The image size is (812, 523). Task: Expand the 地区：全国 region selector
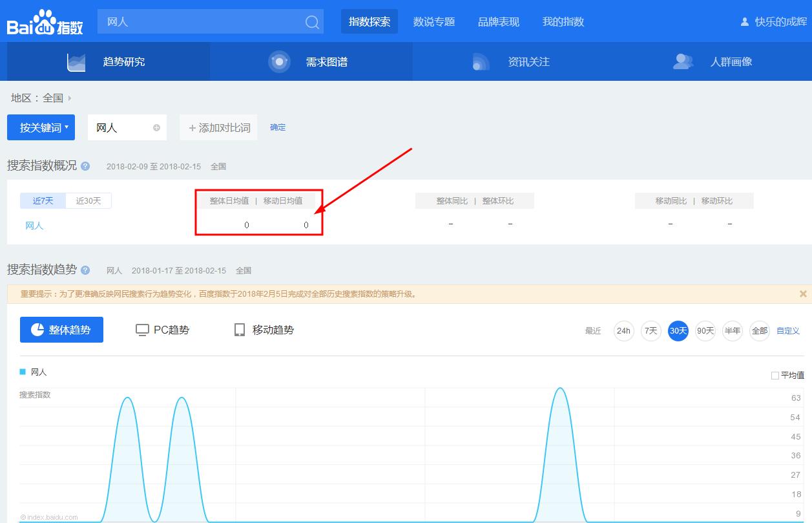coord(39,98)
